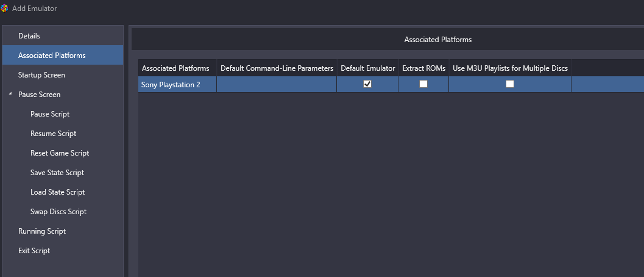Enable Extract ROMs for Sony Playstation 2

click(423, 84)
